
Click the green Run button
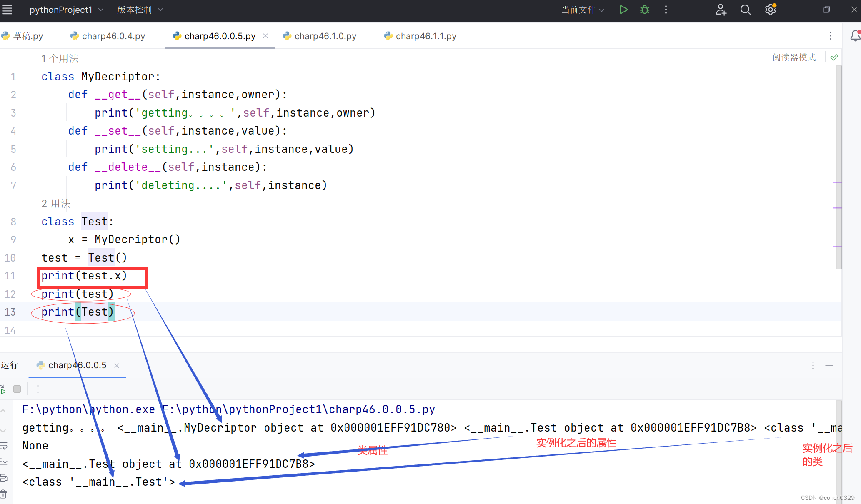pyautogui.click(x=623, y=10)
